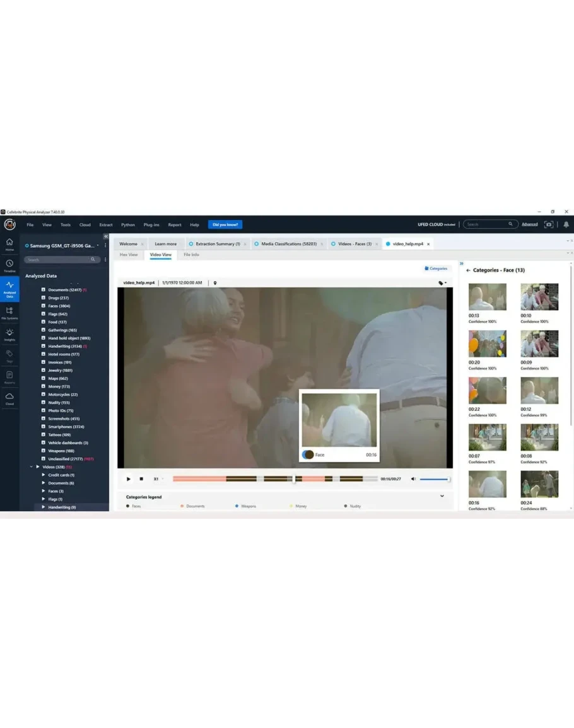Image resolution: width=574 pixels, height=728 pixels.
Task: Switch to the File Info tab
Action: pos(191,255)
